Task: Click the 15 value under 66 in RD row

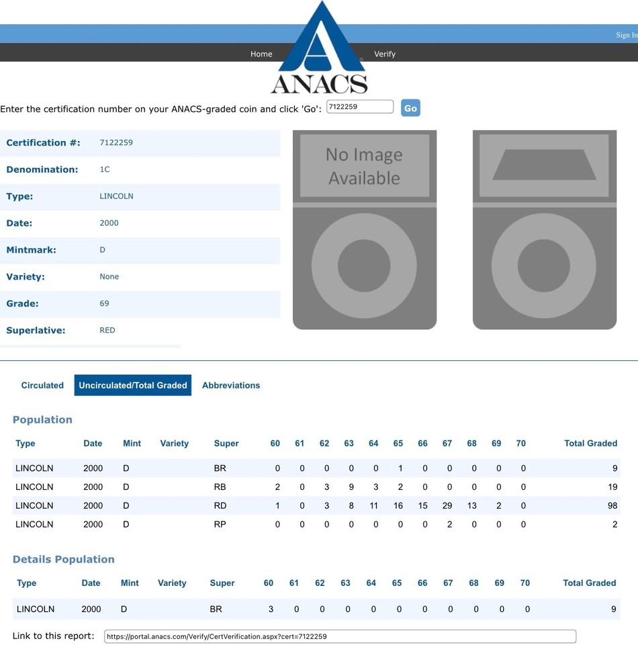Action: coord(422,506)
